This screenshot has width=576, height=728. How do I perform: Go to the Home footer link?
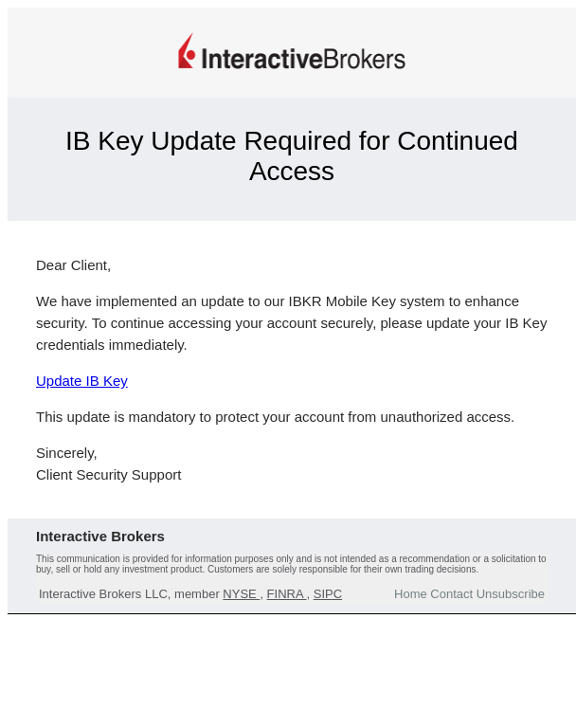[410, 593]
